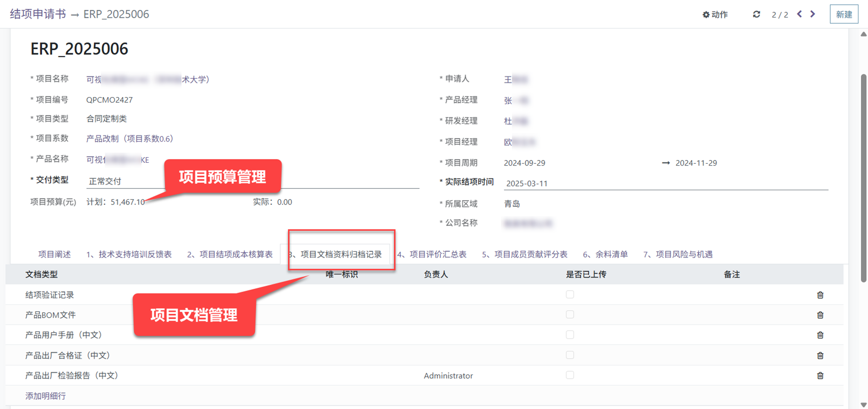Screen dimensions: 868x409
Task: Open 产品改制（项目系数0.6）link
Action: (x=130, y=139)
